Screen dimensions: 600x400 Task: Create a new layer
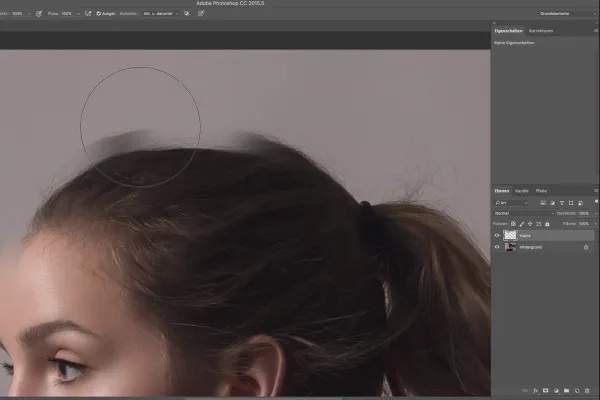coord(577,391)
